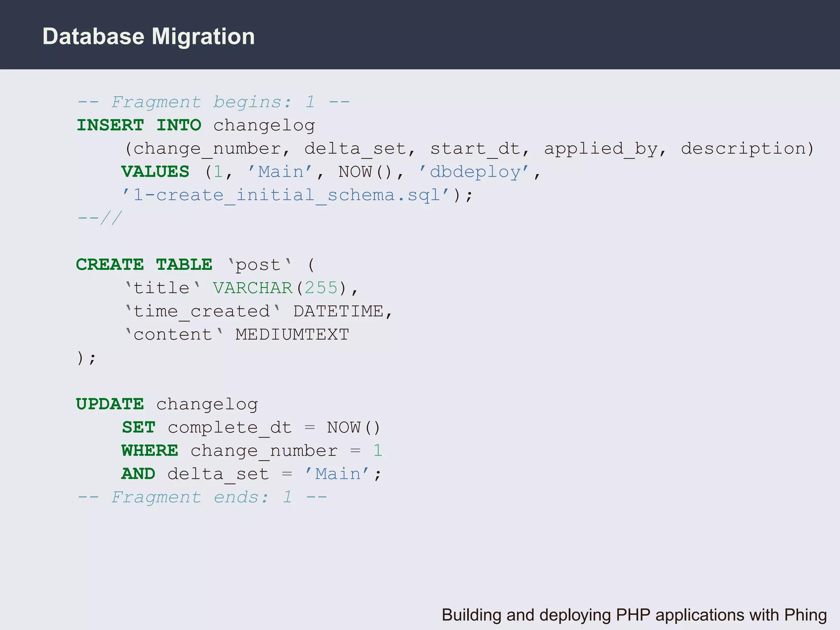
Task: Click the MEDIUMTEXT type text
Action: click(x=292, y=335)
